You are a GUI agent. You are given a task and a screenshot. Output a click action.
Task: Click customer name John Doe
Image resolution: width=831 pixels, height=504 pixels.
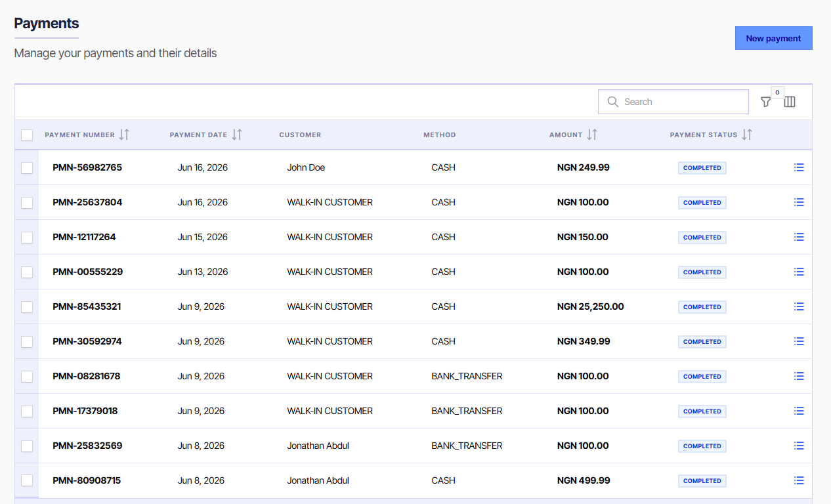[306, 167]
